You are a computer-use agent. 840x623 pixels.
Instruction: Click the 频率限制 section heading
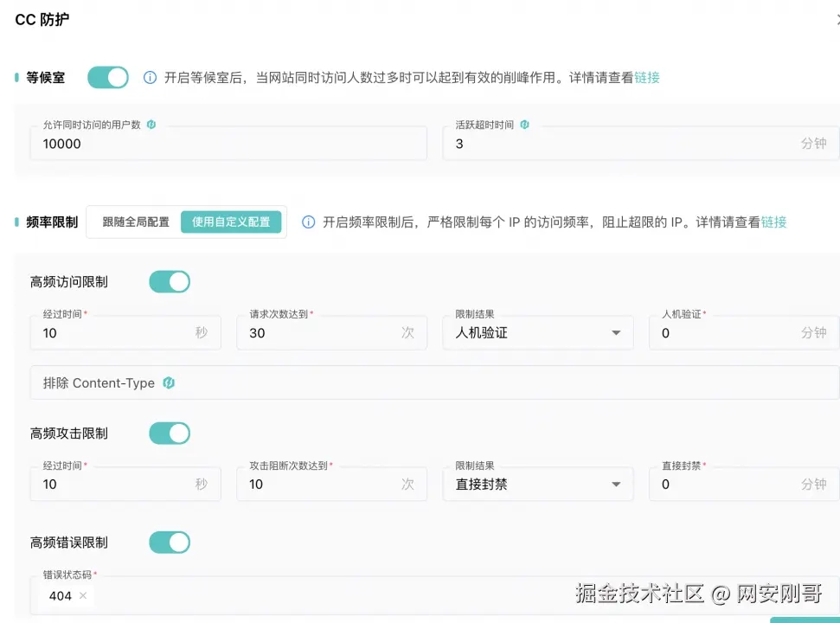(x=52, y=222)
